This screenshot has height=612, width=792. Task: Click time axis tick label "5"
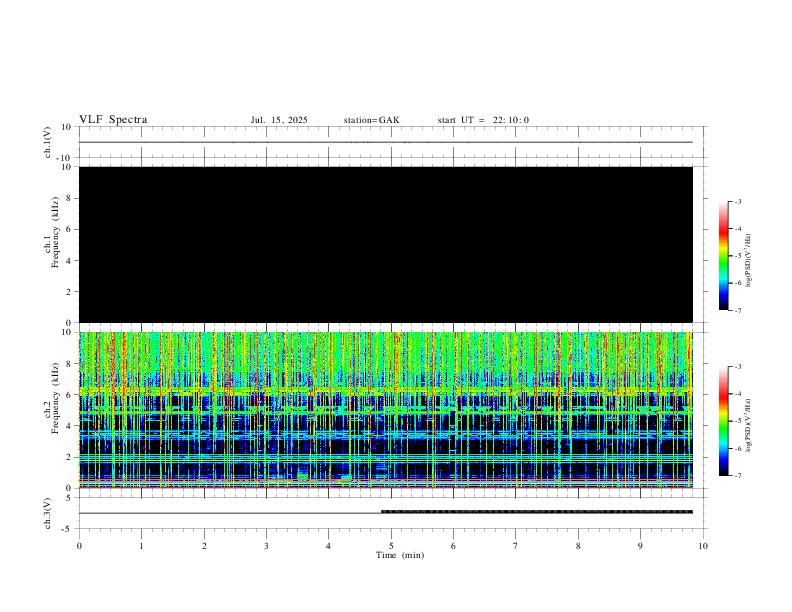(x=391, y=546)
